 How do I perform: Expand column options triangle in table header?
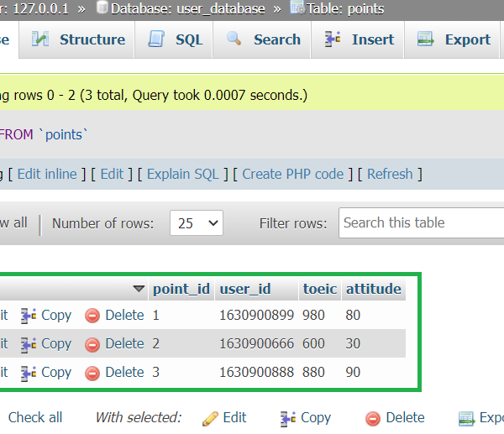pyautogui.click(x=139, y=290)
